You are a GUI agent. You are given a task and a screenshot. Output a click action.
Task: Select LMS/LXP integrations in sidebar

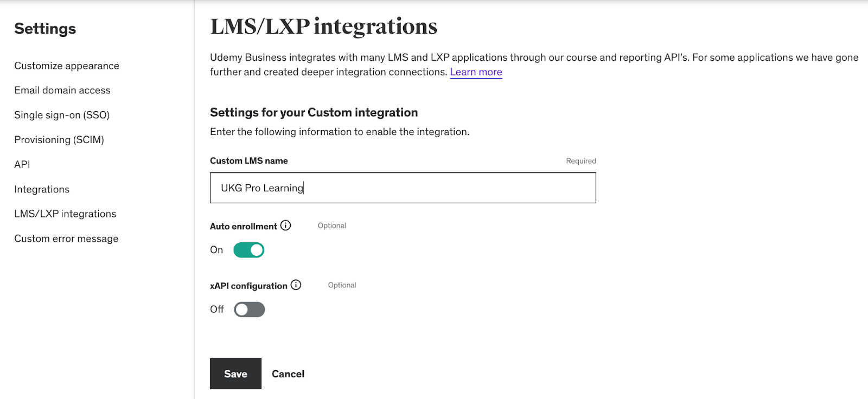click(65, 214)
